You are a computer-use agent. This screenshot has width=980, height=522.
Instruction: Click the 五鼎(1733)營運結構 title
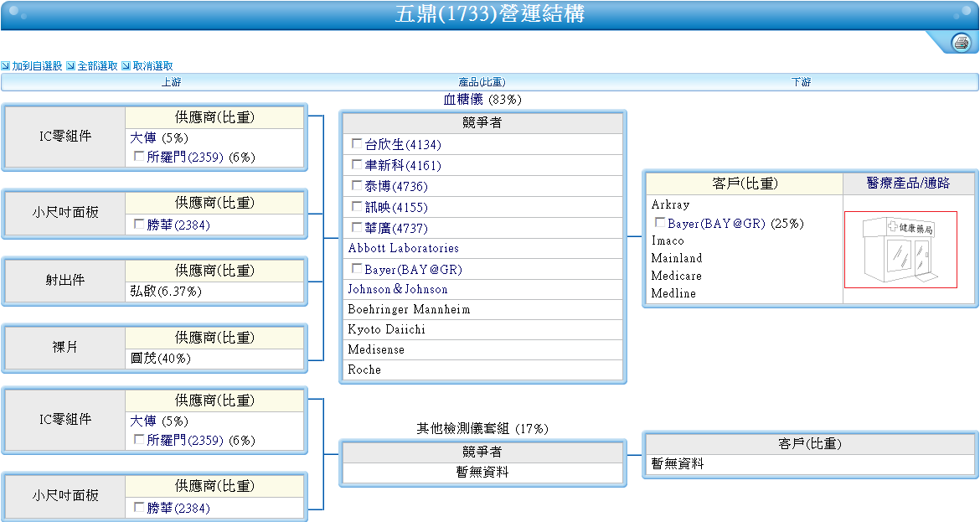pyautogui.click(x=490, y=13)
